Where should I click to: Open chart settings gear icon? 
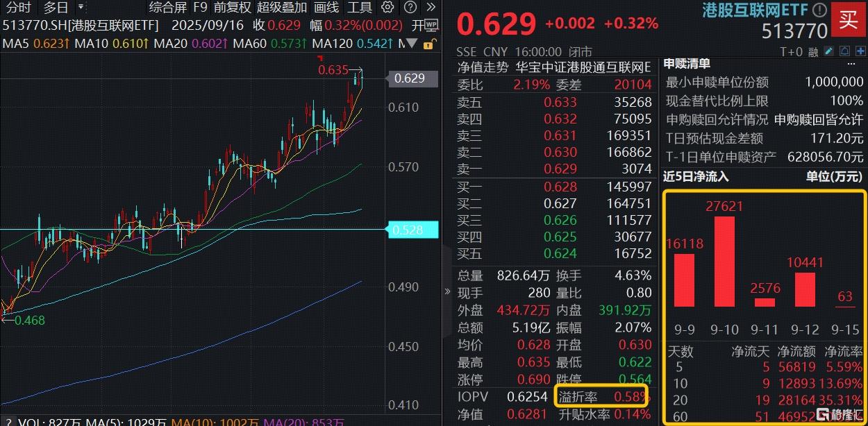[387, 8]
